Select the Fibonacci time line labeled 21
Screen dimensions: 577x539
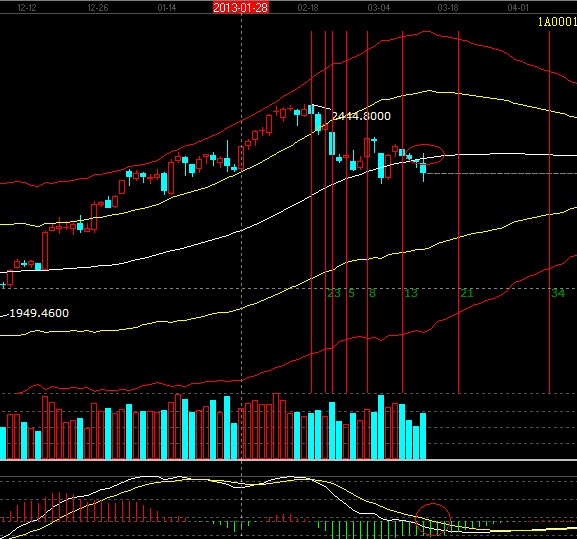pos(459,212)
